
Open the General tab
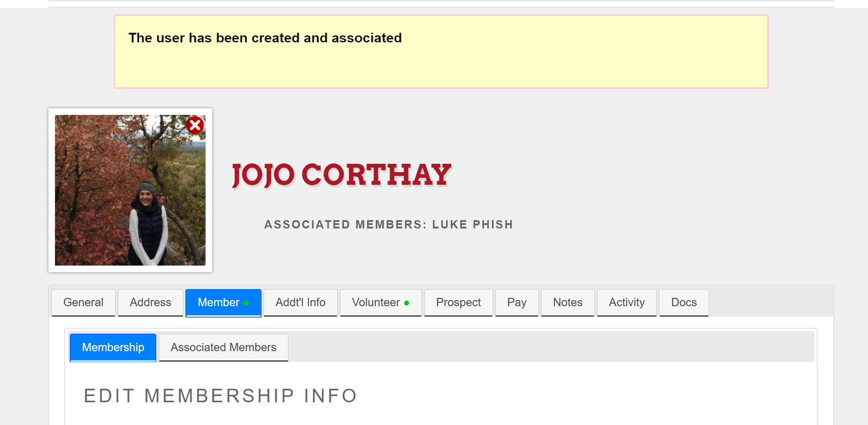click(83, 303)
